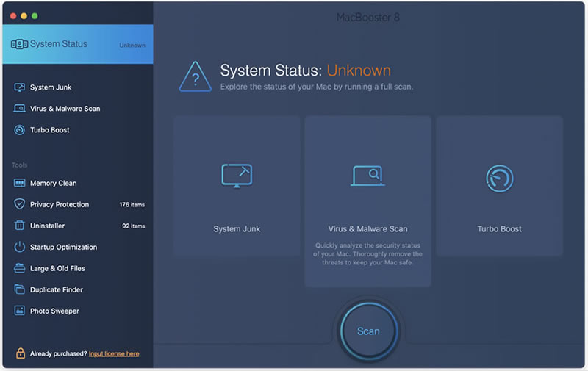Click the Input license here link
This screenshot has width=588, height=371.
[x=114, y=354]
